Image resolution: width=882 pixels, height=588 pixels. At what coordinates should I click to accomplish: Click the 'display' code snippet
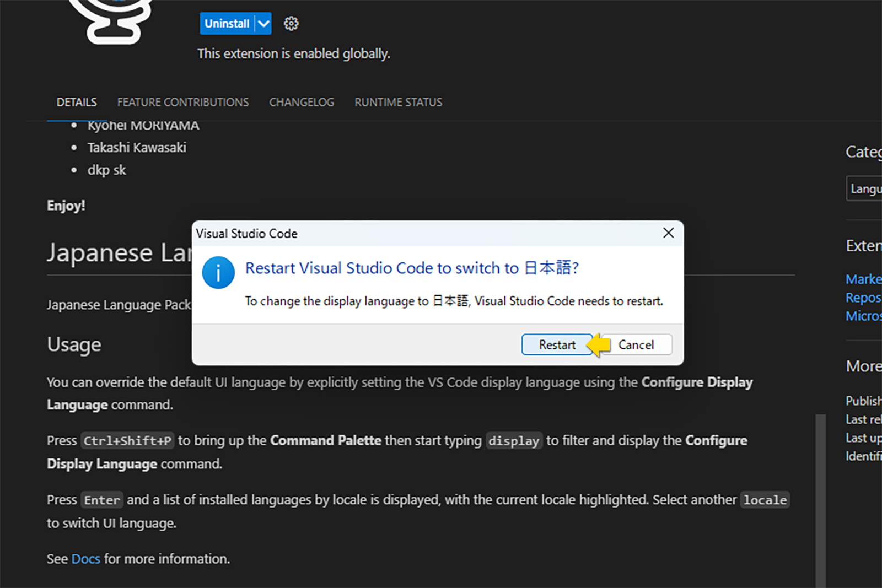(514, 441)
